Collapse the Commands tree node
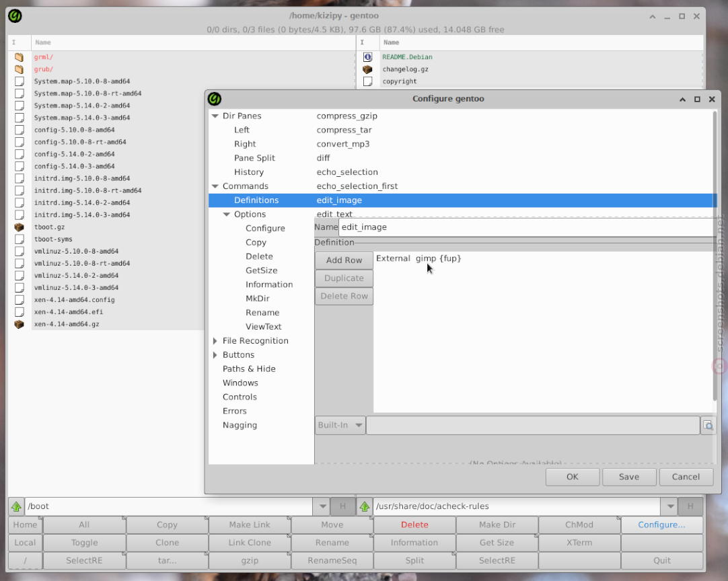This screenshot has width=728, height=581. pyautogui.click(x=215, y=186)
